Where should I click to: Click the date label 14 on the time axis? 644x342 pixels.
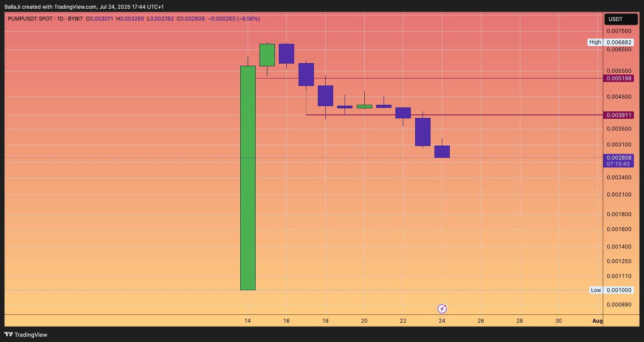point(248,321)
